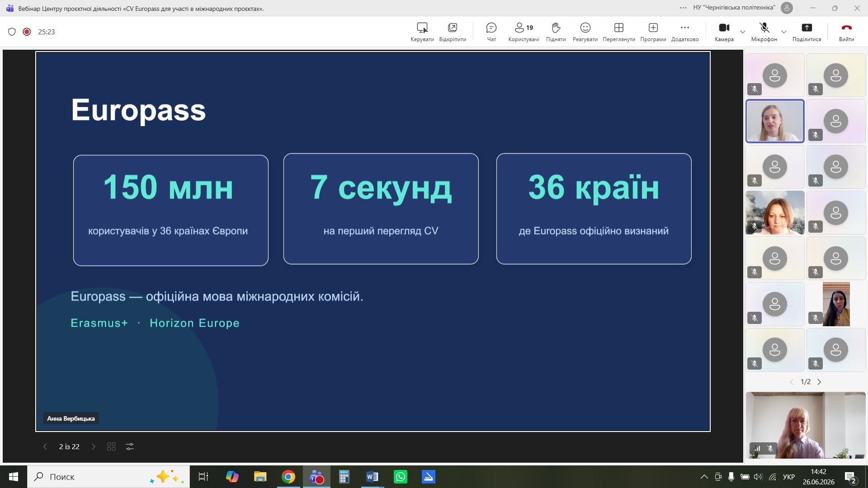Open the slide grid view
This screenshot has height=488, width=868.
111,446
